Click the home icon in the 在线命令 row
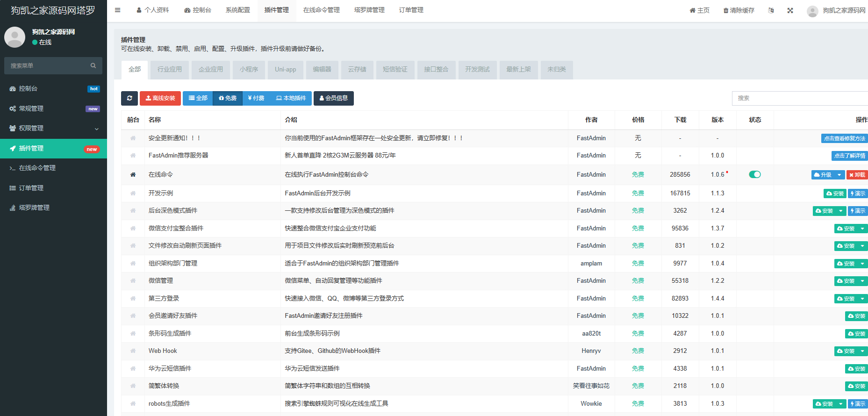The image size is (868, 416). [x=133, y=175]
